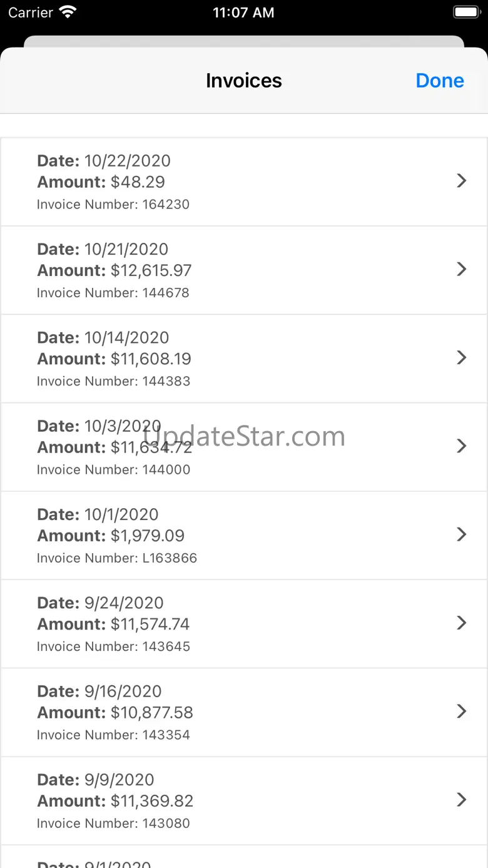
Task: Tap chevron for invoice 143080
Action: pyautogui.click(x=462, y=800)
